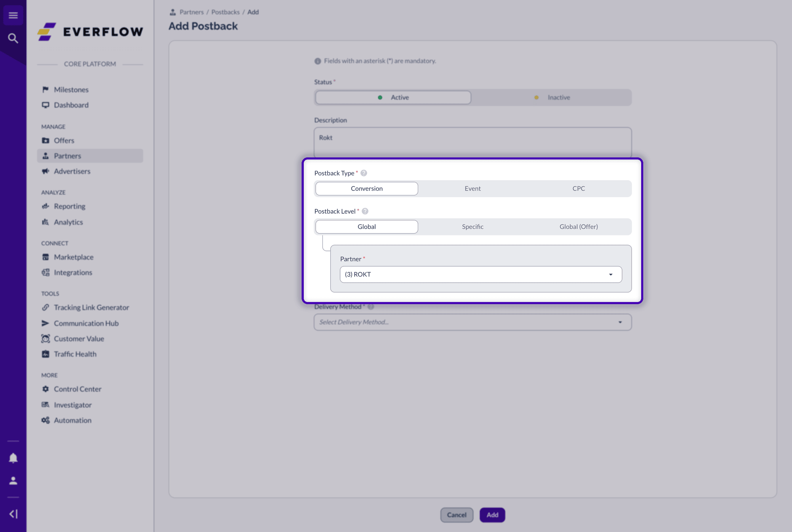
Task: Set status to Active
Action: [393, 97]
